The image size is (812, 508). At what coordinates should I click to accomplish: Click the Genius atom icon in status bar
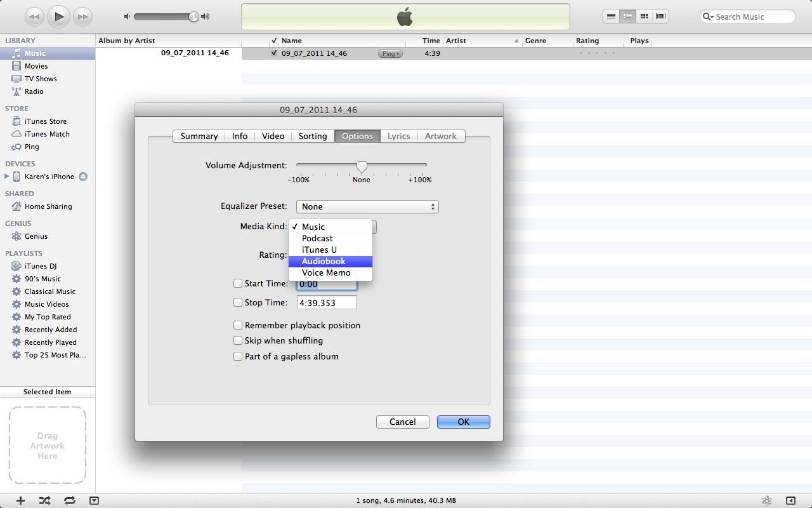[767, 500]
